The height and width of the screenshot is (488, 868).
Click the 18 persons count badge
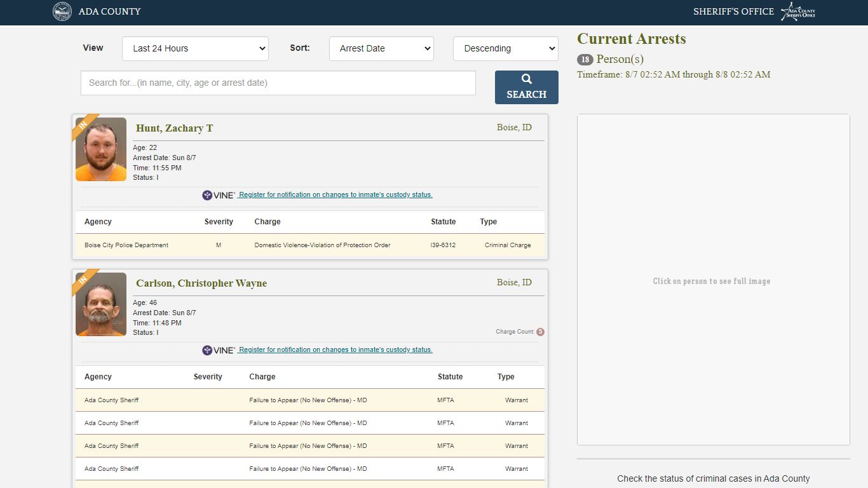click(x=585, y=60)
